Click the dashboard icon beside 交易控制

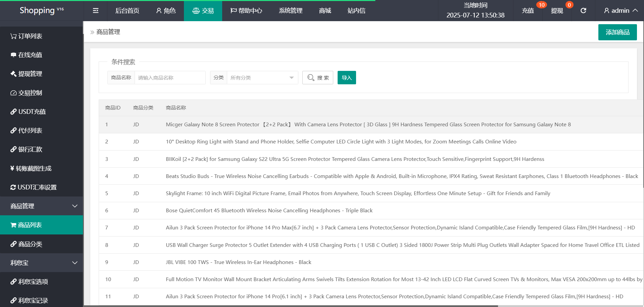click(13, 93)
